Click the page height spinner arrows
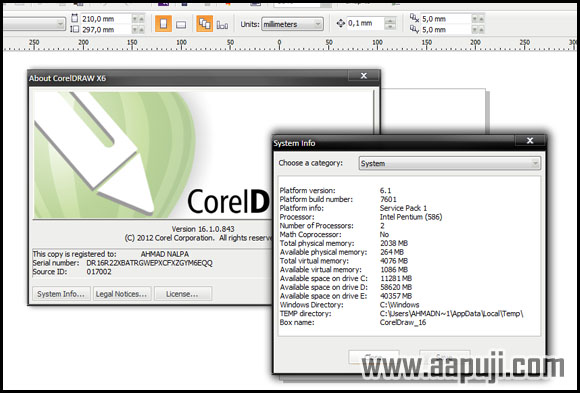This screenshot has height=393, width=580. pyautogui.click(x=138, y=29)
